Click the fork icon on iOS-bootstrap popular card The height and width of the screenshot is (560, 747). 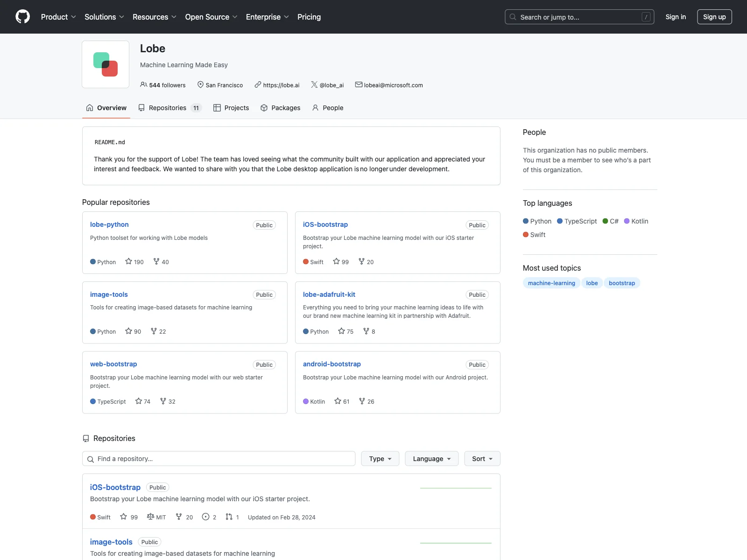(361, 261)
